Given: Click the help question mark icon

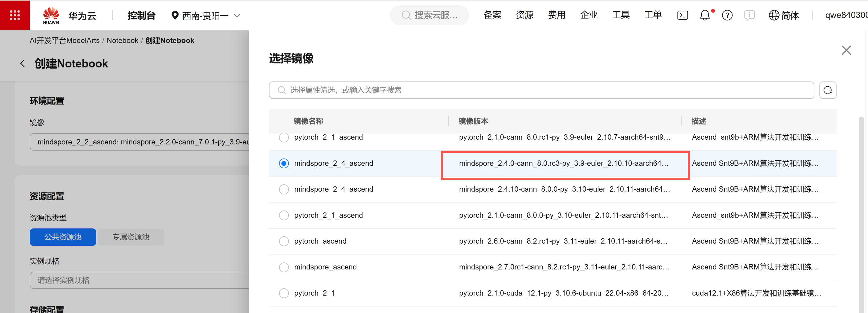Looking at the screenshot, I should click(727, 15).
